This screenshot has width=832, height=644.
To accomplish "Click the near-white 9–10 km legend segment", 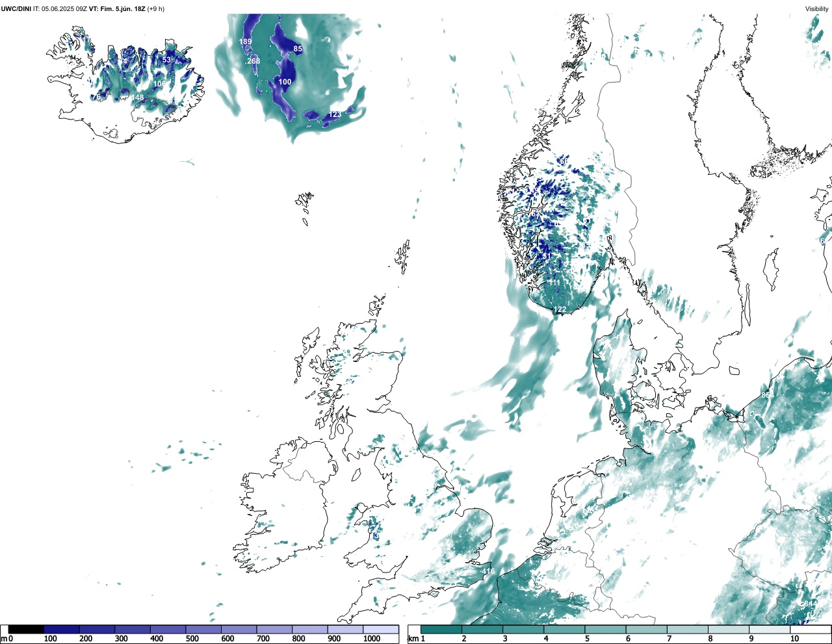I will point(769,630).
